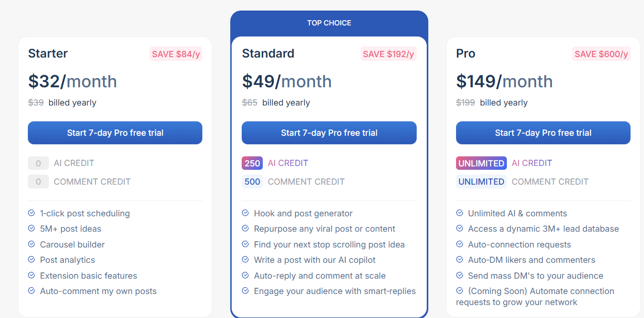Screen dimensions: 644x318
Task: Select the "500" comment credit badge
Action: pos(252,181)
